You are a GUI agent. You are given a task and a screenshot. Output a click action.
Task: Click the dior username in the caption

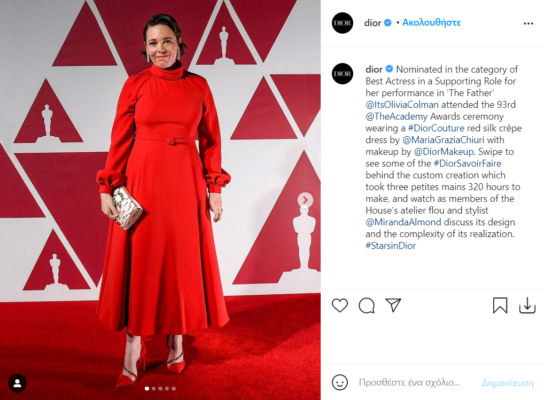[374, 69]
